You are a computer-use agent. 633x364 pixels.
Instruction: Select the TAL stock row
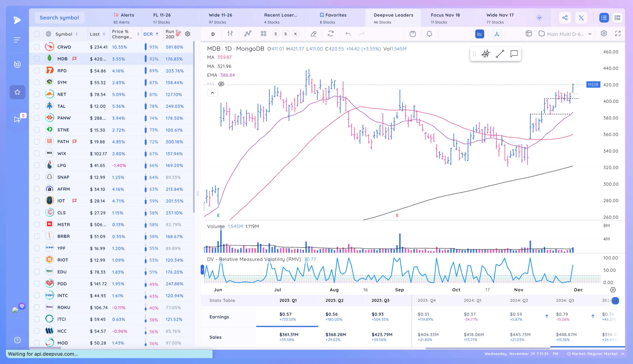pyautogui.click(x=111, y=106)
